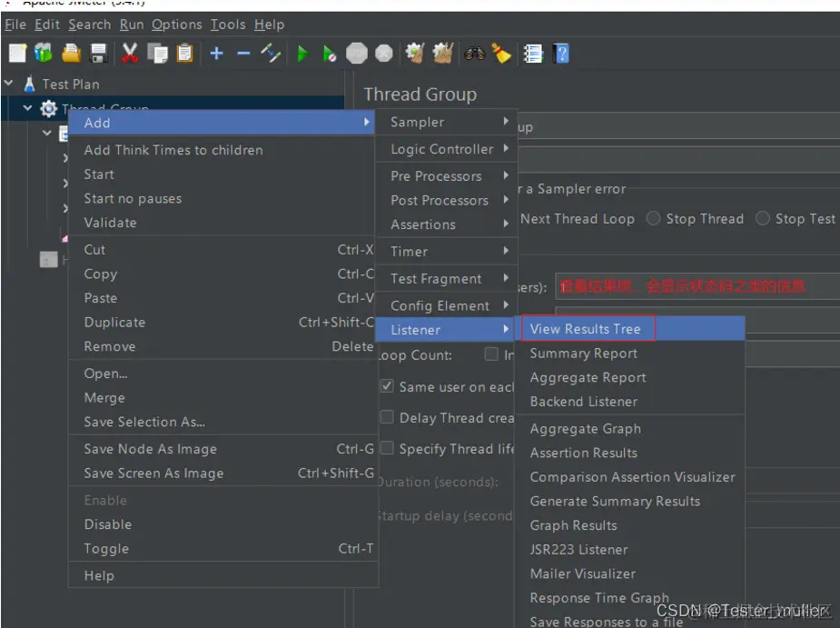Choose Graph Results listener
This screenshot has width=840, height=628.
(x=630, y=525)
